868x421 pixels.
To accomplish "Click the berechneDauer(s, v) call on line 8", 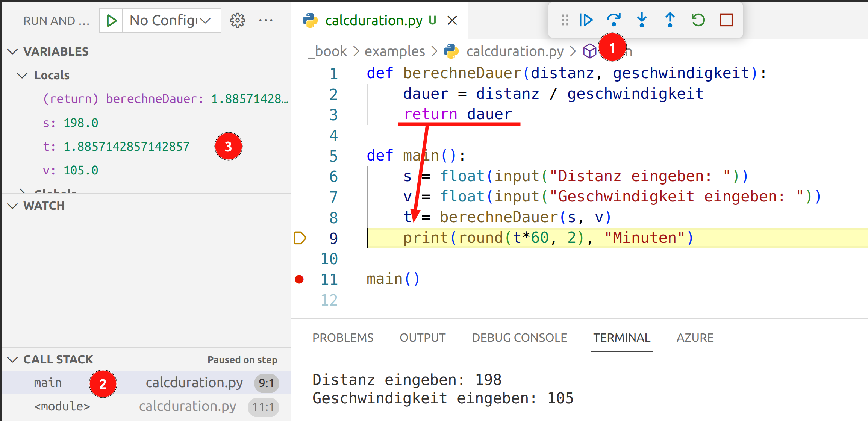I will [x=526, y=217].
